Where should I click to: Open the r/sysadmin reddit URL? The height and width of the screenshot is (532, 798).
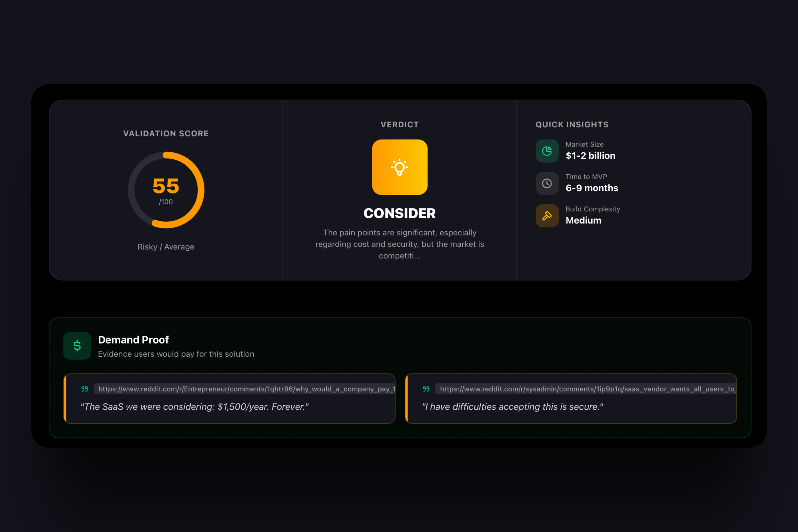[587, 389]
